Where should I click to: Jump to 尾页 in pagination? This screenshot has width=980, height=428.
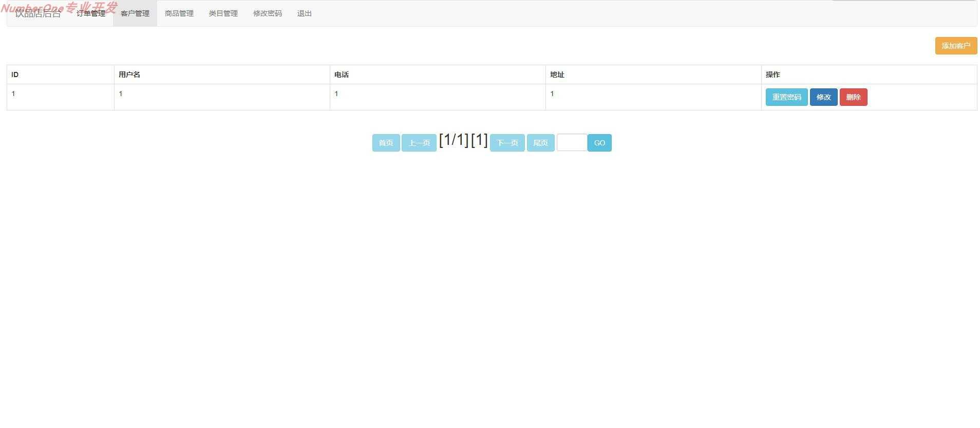(x=540, y=143)
